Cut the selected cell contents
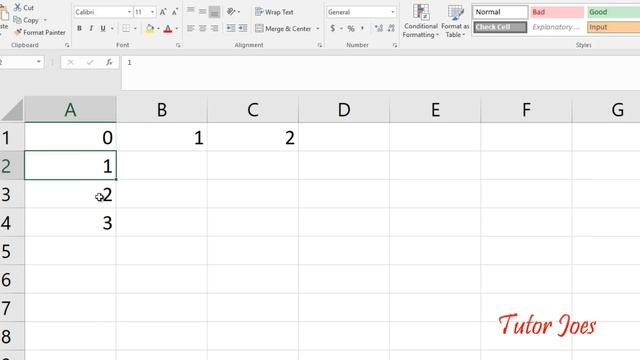Viewport: 640px width, 360px height. point(24,7)
